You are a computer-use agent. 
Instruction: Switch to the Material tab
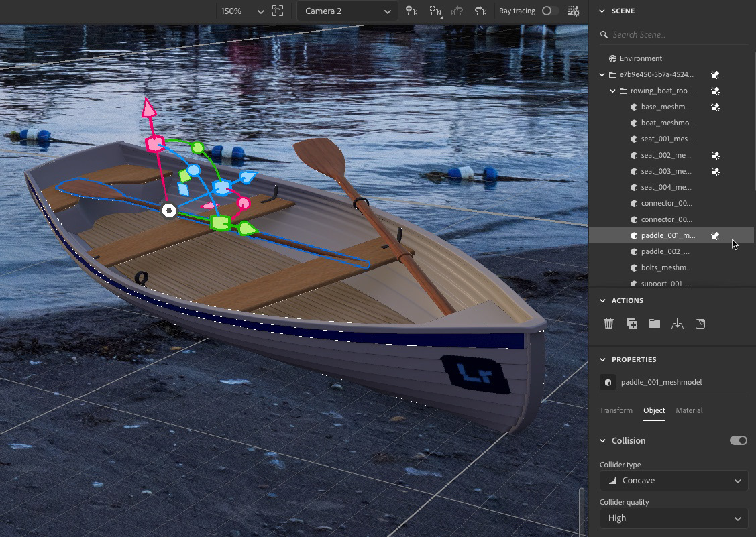[689, 410]
